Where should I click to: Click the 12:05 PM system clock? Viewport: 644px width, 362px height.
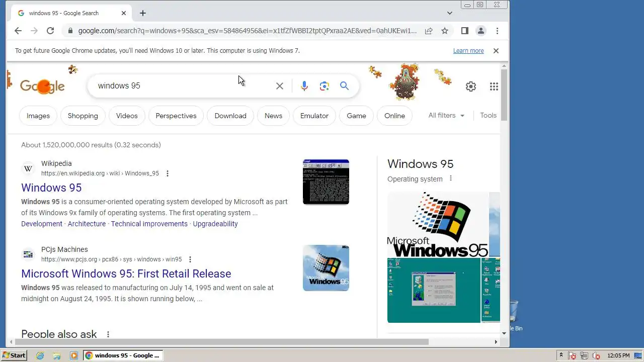[x=618, y=355]
